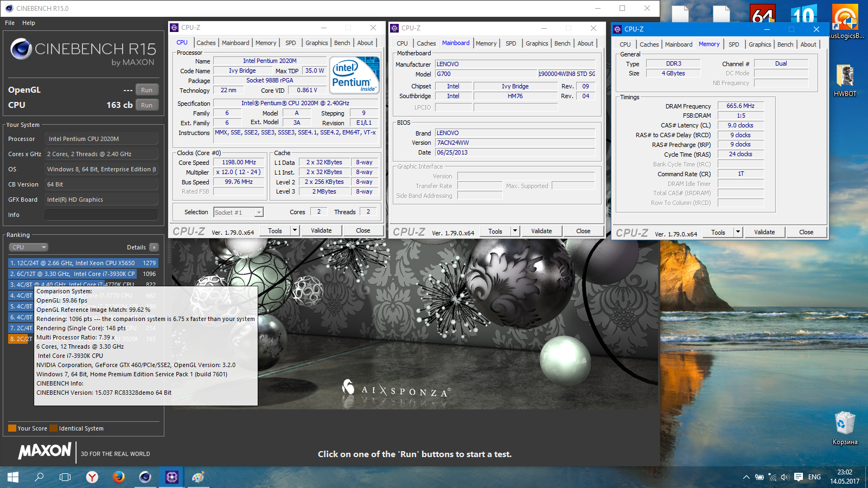Switch to CPU tab in second CPU-Z window
Image resolution: width=868 pixels, height=488 pixels.
coord(402,43)
